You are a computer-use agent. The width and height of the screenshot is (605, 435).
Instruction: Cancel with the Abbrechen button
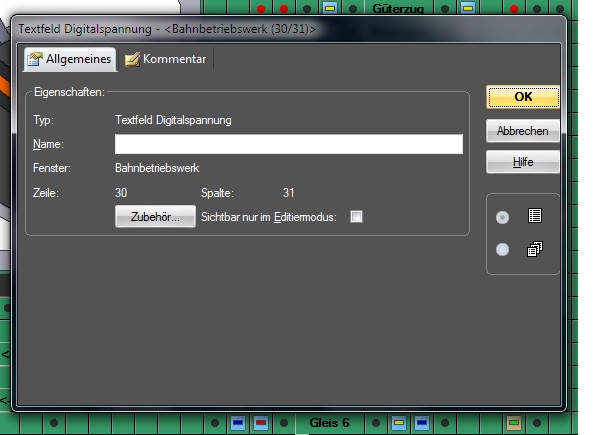pyautogui.click(x=522, y=131)
